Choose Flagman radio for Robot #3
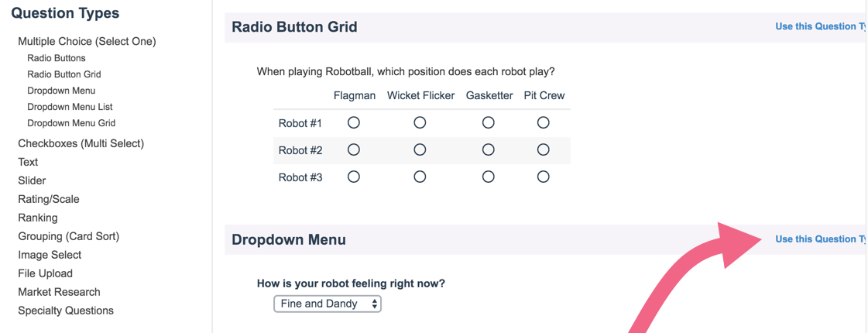868x333 pixels. coord(354,177)
